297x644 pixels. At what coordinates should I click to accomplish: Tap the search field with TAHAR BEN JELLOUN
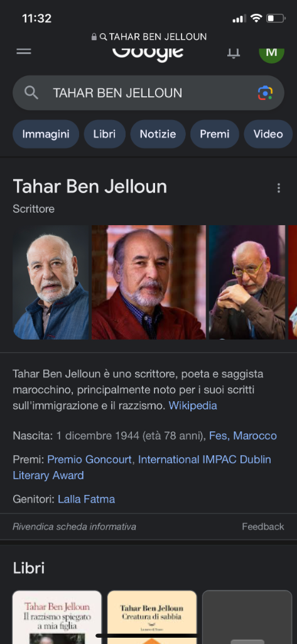tap(148, 93)
